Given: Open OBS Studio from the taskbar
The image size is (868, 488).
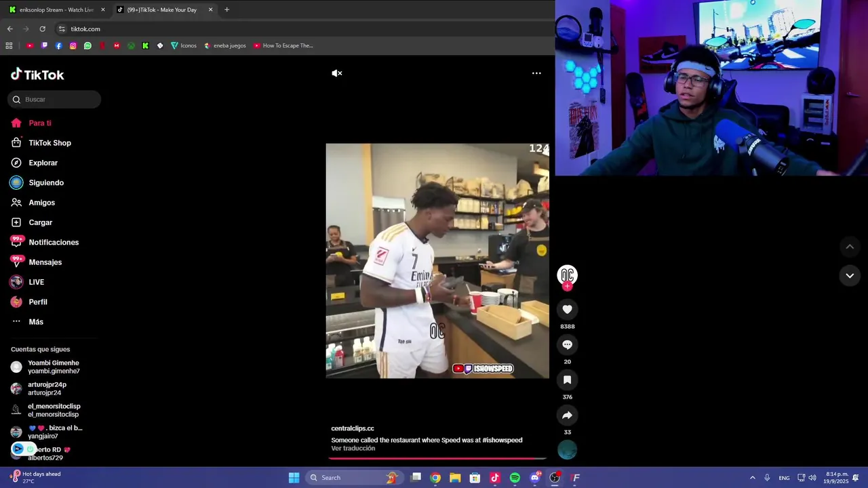Looking at the screenshot, I should 555,478.
